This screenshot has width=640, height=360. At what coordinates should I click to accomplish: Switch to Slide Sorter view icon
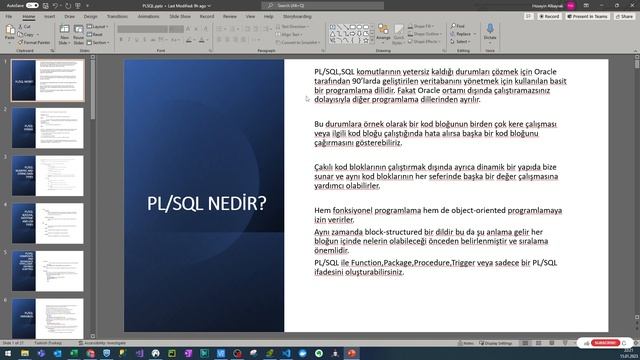(x=538, y=343)
